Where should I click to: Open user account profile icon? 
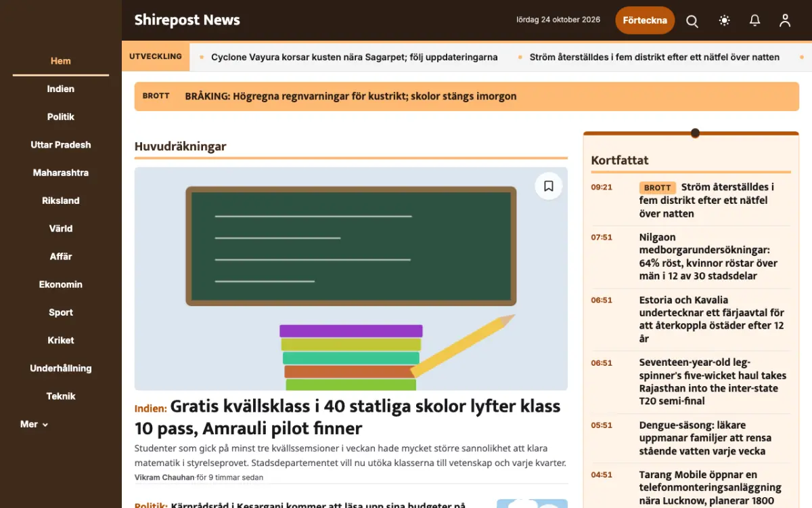(x=785, y=21)
